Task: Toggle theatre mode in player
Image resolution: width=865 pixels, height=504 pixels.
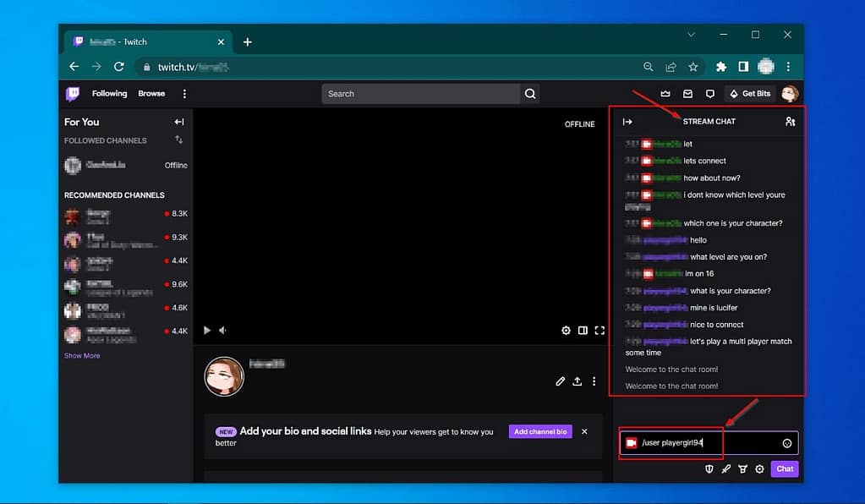Action: click(x=583, y=331)
